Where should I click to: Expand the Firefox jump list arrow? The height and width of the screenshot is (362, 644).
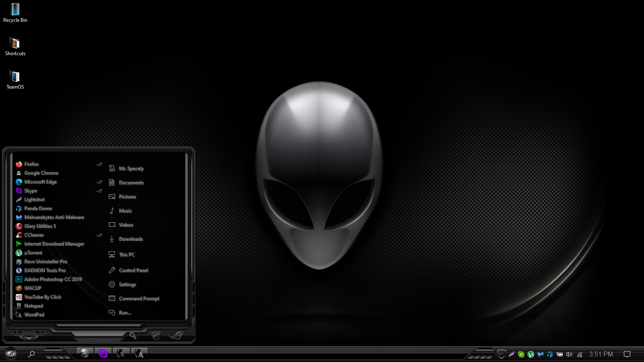[x=99, y=164]
